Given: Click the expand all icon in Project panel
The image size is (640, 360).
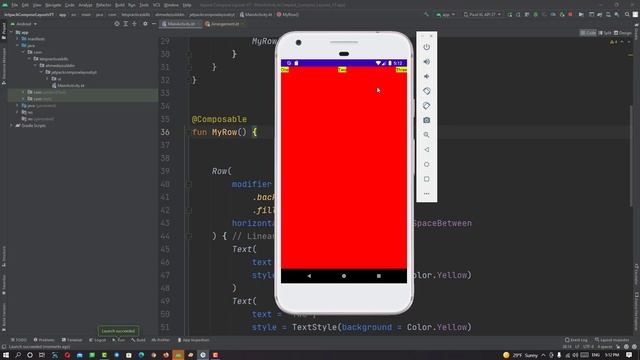Looking at the screenshot, I should click(x=126, y=24).
